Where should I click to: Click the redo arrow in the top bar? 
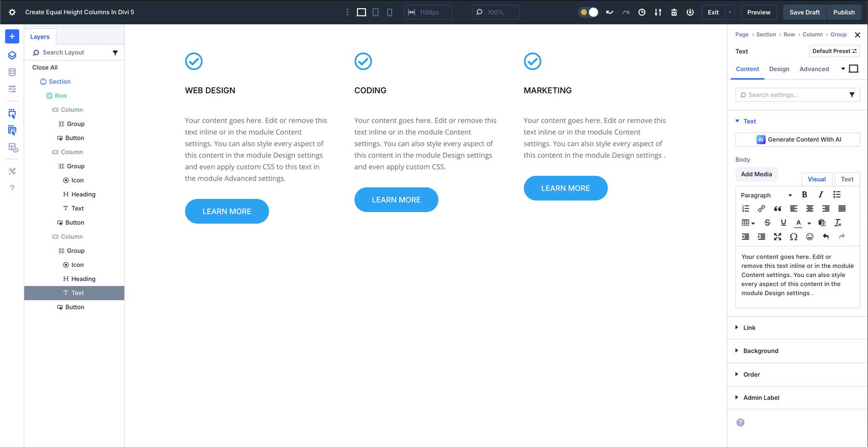click(x=626, y=12)
